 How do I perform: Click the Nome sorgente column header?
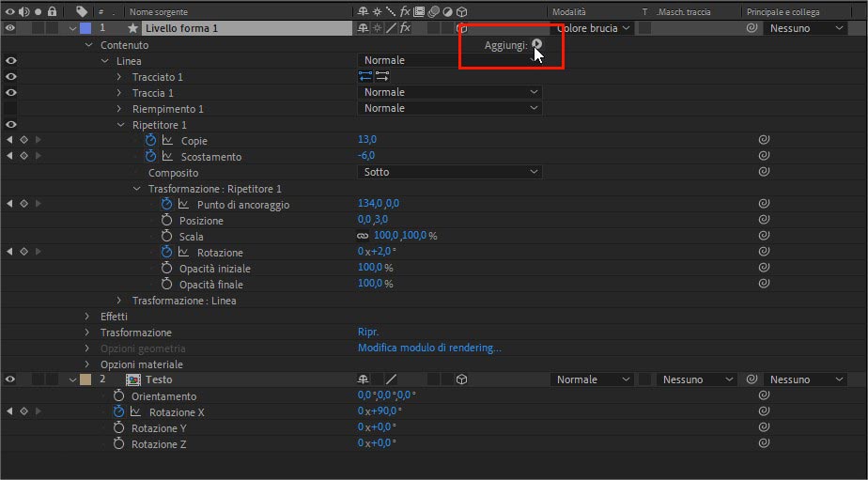point(158,11)
